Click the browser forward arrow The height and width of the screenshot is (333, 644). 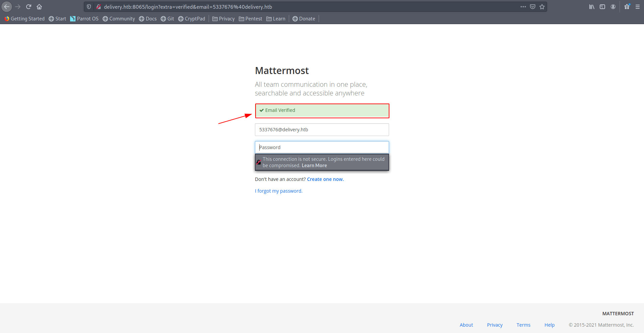click(x=18, y=7)
